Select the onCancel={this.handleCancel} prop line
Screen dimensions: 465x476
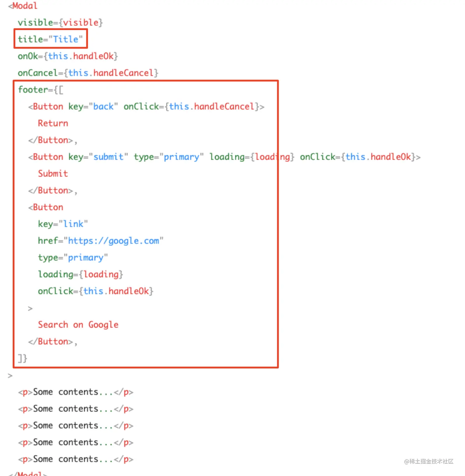tap(88, 73)
